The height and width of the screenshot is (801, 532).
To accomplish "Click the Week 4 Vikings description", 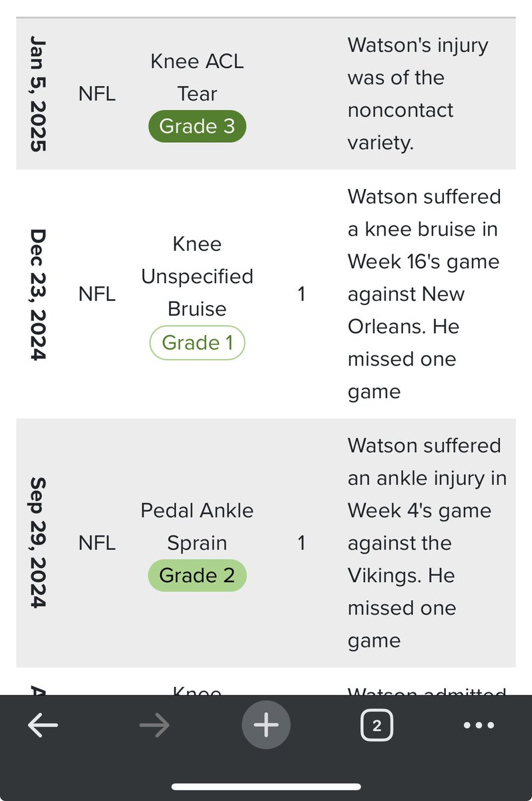I will 427,543.
